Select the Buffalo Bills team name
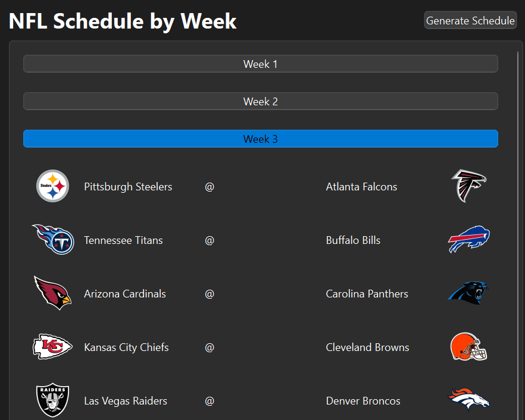The height and width of the screenshot is (420, 525). [353, 240]
